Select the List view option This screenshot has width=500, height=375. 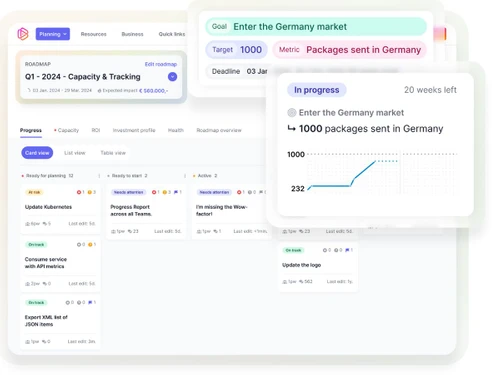[75, 153]
